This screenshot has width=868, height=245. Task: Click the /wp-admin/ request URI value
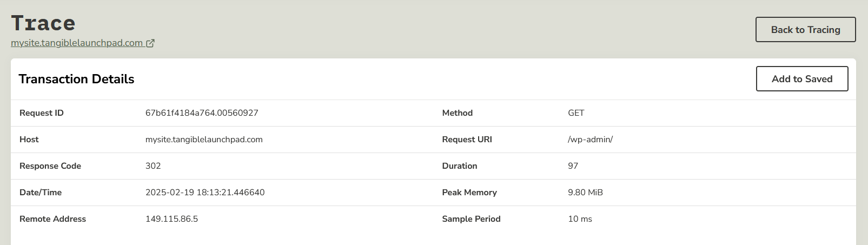590,140
